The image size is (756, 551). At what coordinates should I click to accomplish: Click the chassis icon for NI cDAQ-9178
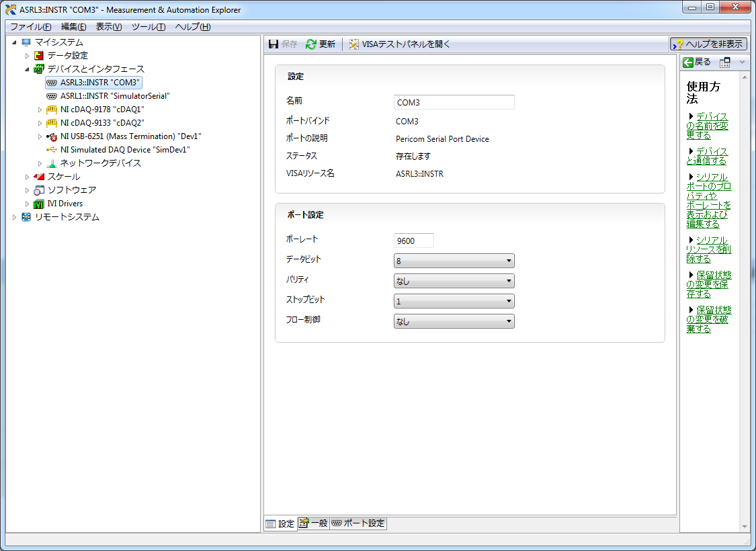click(52, 110)
